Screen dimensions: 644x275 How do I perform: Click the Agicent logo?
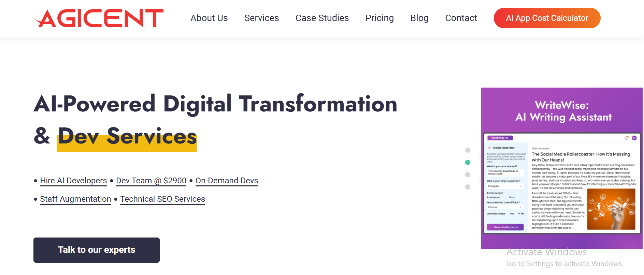point(99,18)
